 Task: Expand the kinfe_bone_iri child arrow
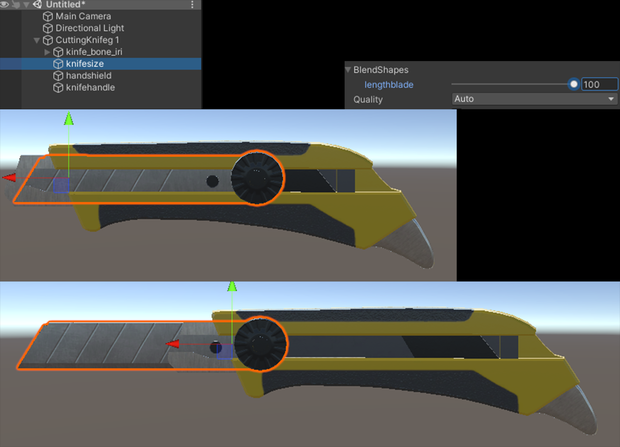[x=47, y=52]
